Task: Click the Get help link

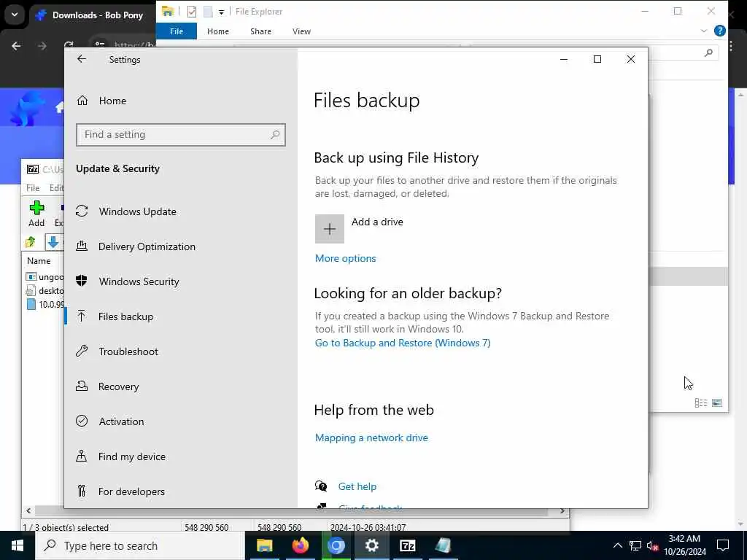Action: coord(357,486)
